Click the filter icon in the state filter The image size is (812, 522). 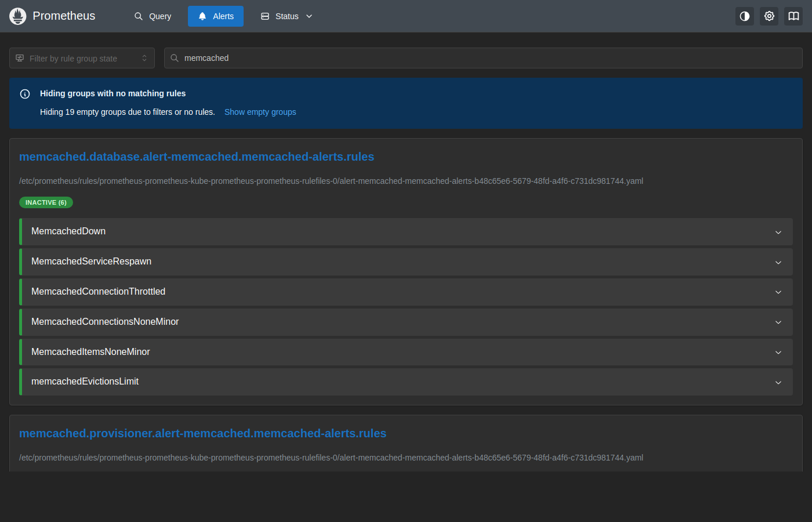[20, 58]
